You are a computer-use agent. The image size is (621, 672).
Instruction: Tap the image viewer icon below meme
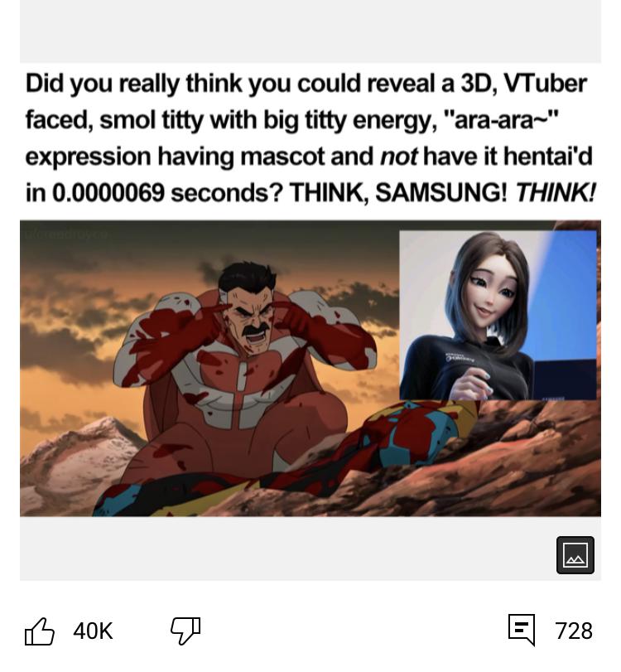(575, 555)
